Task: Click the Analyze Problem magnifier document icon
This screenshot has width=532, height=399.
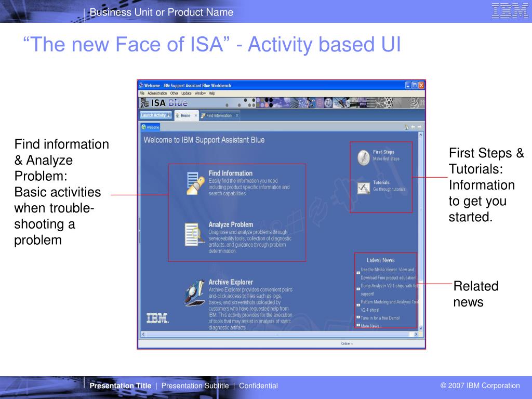Action: 194,234
